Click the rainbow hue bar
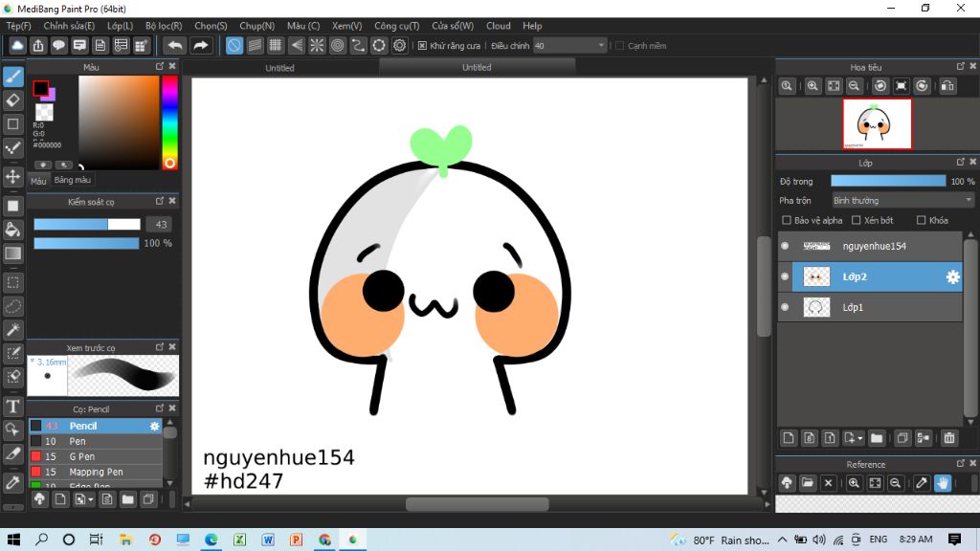The image size is (980, 551). click(x=169, y=122)
